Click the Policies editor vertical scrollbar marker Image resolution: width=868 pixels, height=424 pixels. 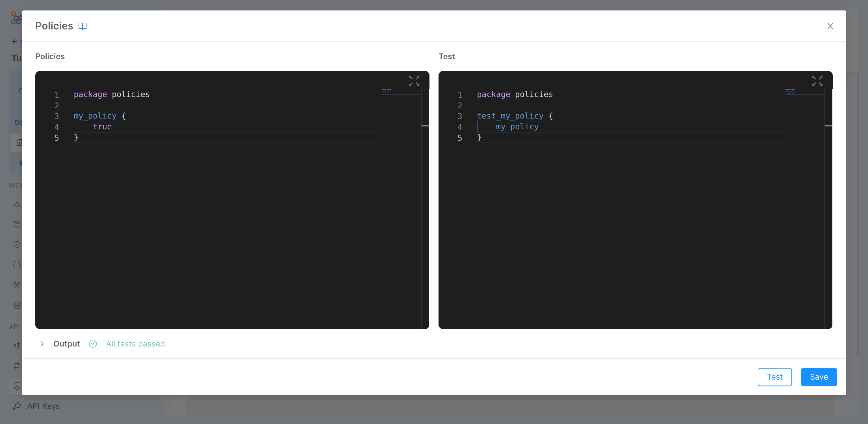tap(425, 126)
